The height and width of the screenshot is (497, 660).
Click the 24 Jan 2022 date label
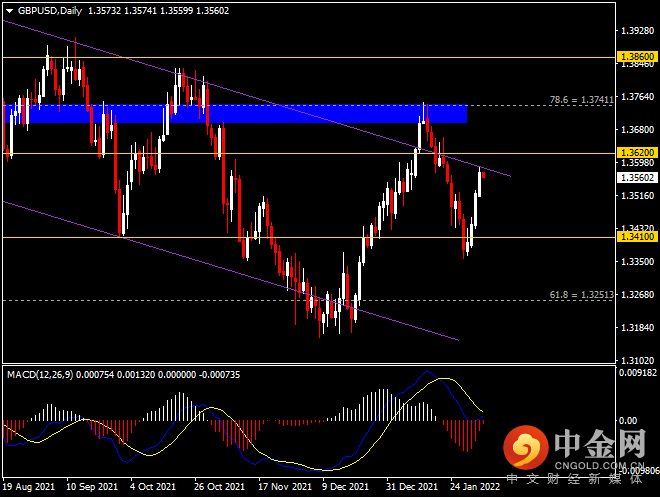pos(475,487)
